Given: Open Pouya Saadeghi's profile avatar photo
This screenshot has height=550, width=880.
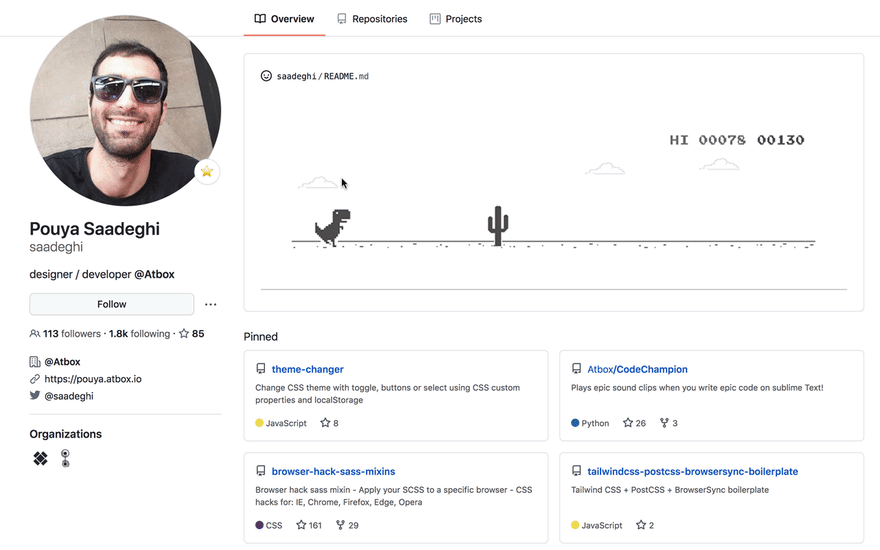Looking at the screenshot, I should pyautogui.click(x=125, y=110).
